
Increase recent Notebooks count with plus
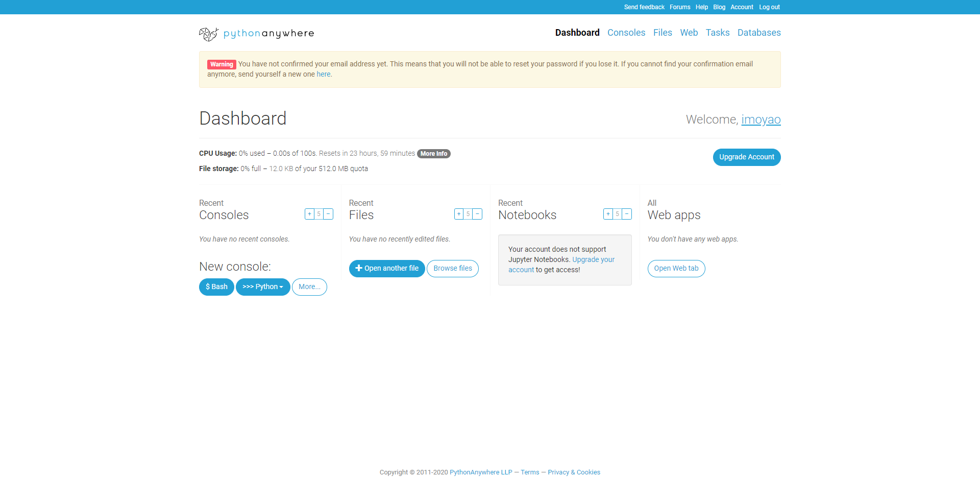click(x=608, y=214)
